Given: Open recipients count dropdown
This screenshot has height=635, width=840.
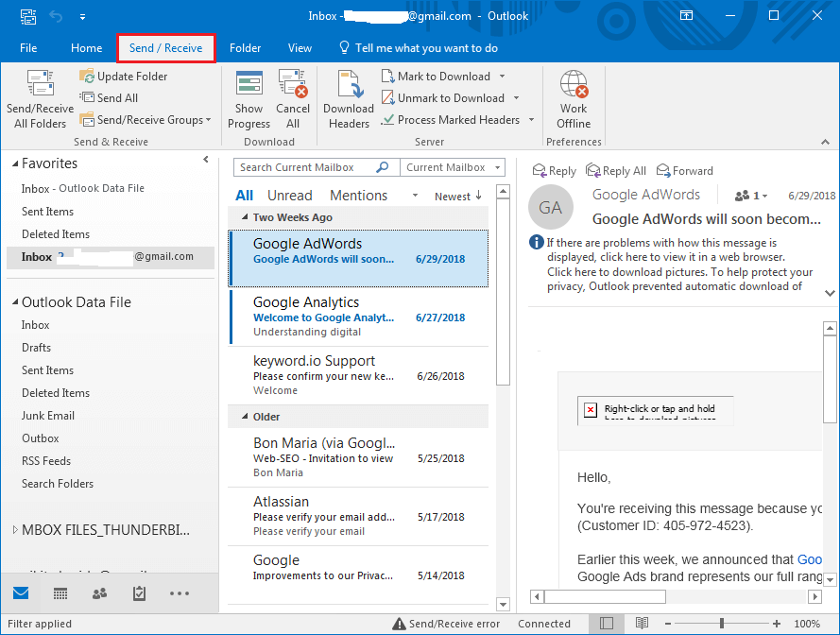Looking at the screenshot, I should coord(751,196).
